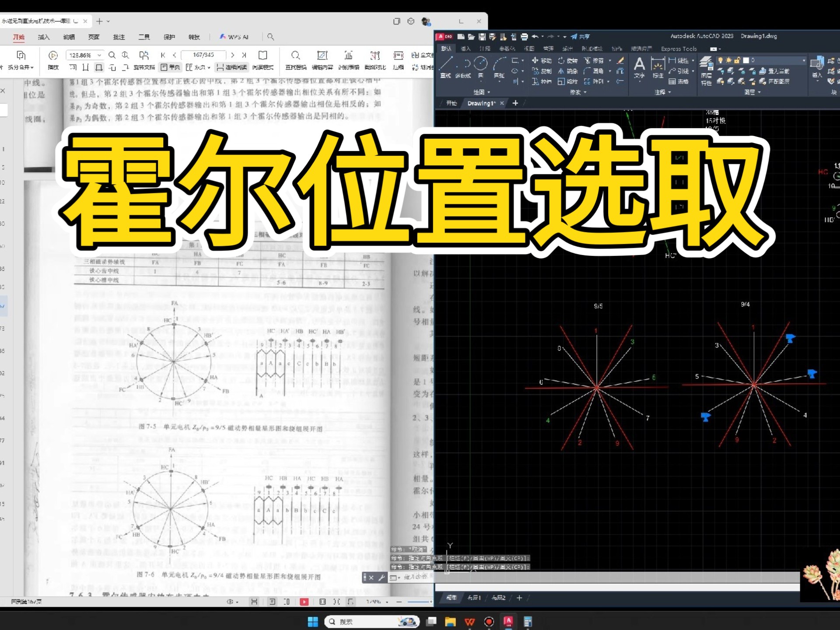Open the zoom percentage 128.86% dropdown

[x=99, y=56]
